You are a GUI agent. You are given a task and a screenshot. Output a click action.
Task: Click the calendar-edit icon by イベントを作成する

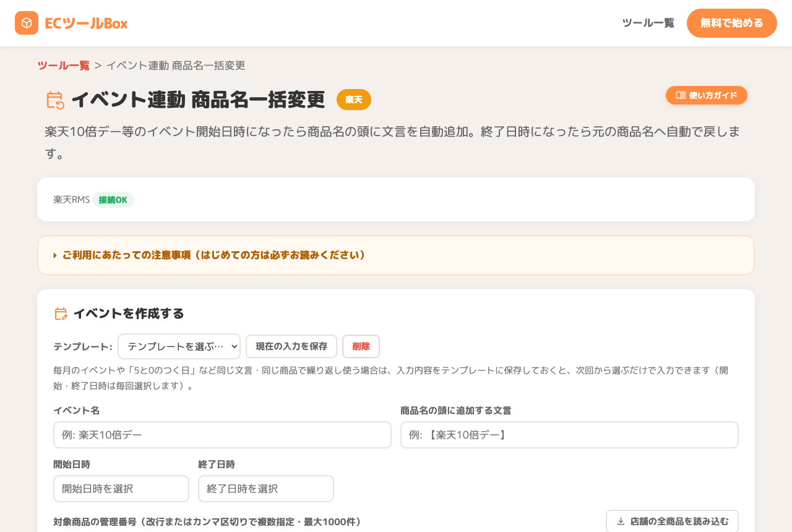(61, 314)
